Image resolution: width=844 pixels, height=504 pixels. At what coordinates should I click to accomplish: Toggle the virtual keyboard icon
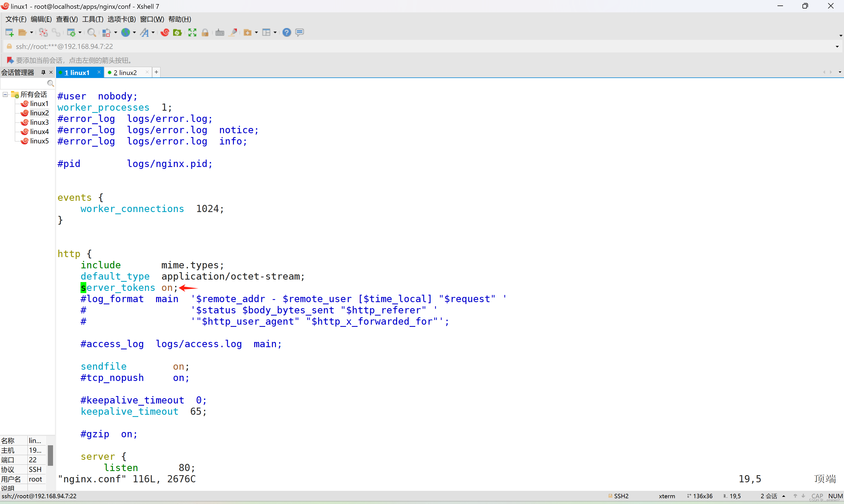coord(220,33)
